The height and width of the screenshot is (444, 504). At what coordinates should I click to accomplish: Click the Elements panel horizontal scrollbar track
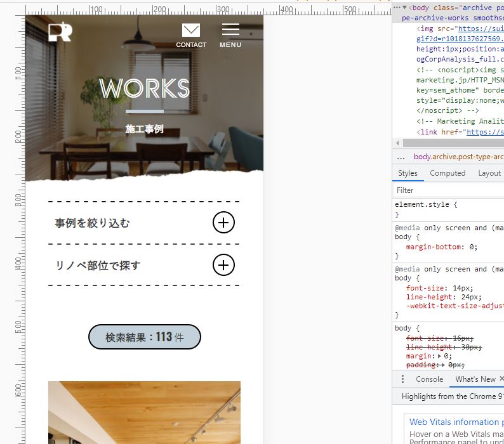click(453, 143)
